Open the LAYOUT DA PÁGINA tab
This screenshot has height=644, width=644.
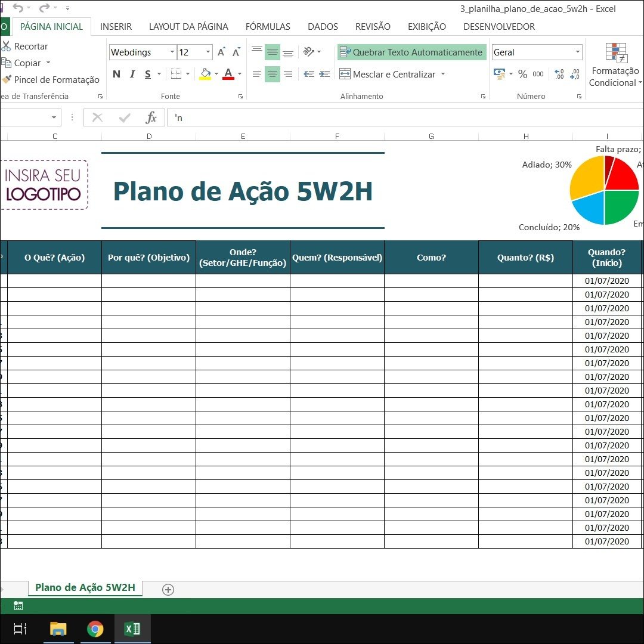click(188, 27)
